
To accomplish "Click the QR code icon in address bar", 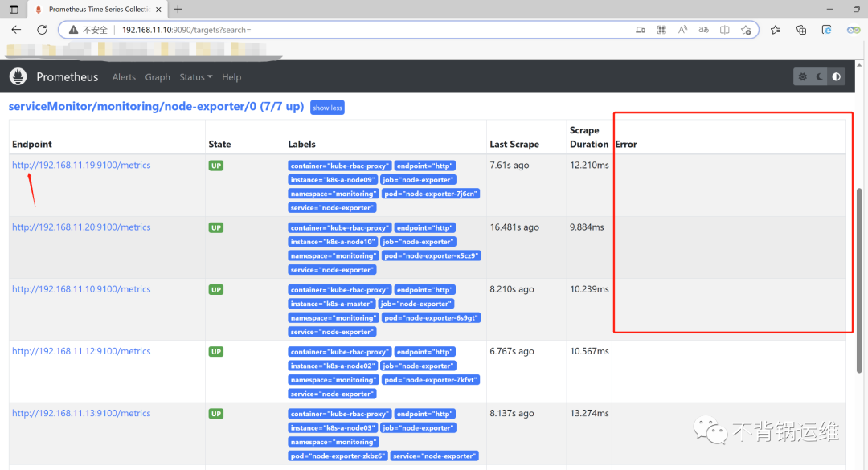I will pyautogui.click(x=661, y=30).
